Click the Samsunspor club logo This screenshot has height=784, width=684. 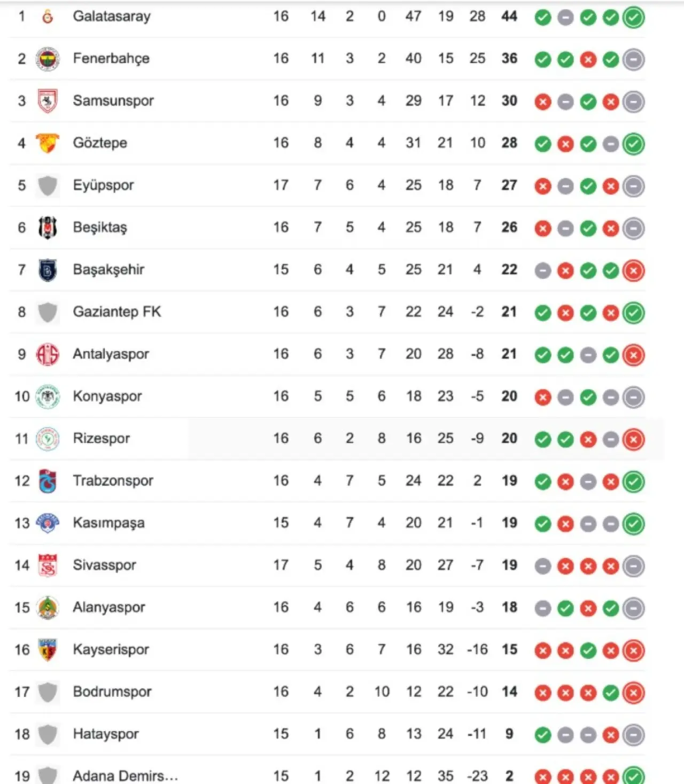coord(48,101)
